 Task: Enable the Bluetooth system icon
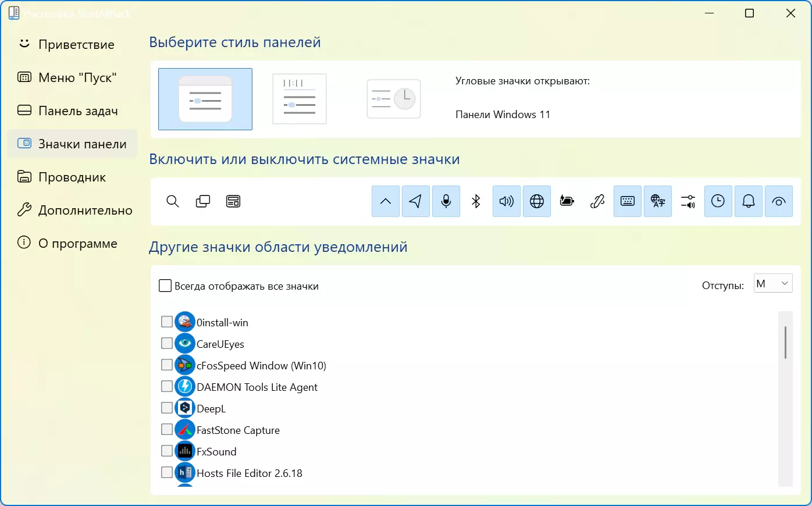click(x=476, y=201)
